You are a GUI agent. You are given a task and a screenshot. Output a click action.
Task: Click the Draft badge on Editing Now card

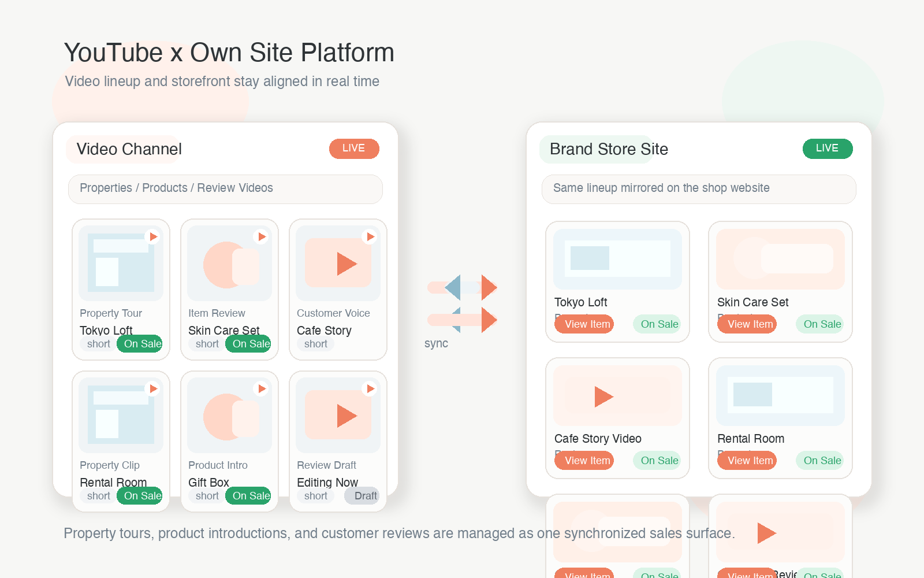click(x=362, y=496)
